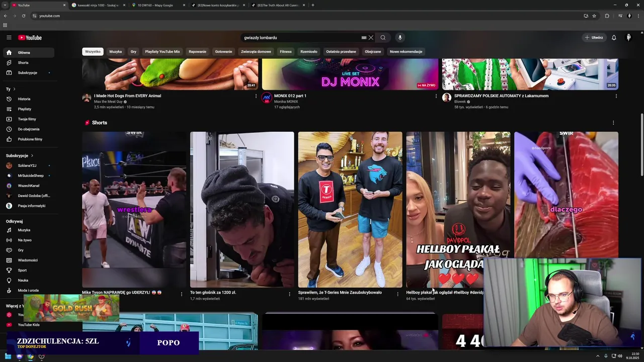Screen dimensions: 644x362
Task: Open Moda i uroda section
Action: pyautogui.click(x=28, y=291)
